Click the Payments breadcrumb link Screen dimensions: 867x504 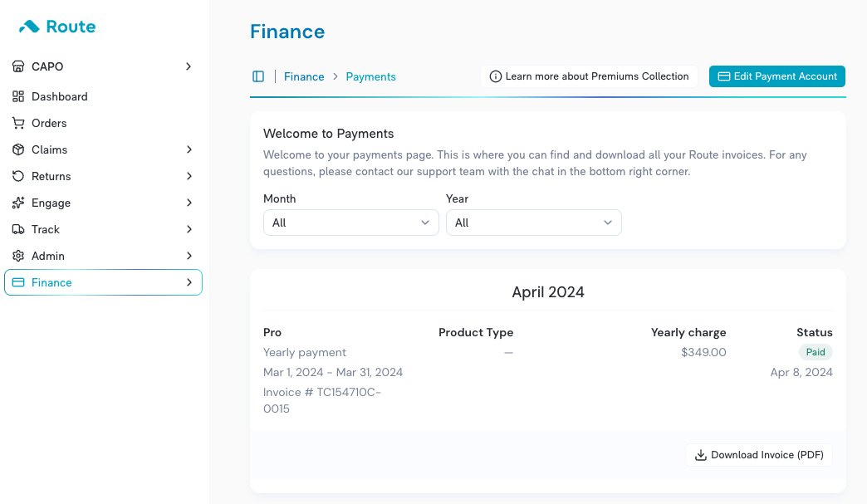[x=371, y=77]
